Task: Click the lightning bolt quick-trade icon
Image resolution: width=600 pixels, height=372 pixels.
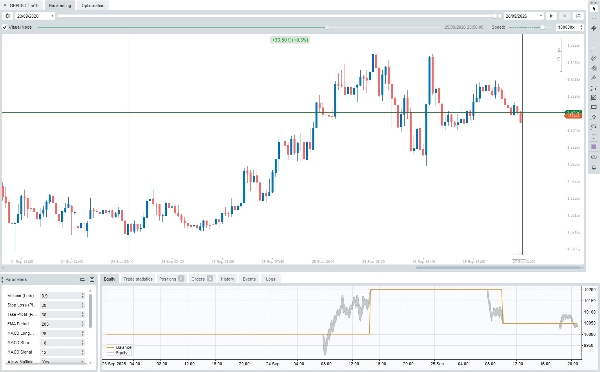Action: 593,28
